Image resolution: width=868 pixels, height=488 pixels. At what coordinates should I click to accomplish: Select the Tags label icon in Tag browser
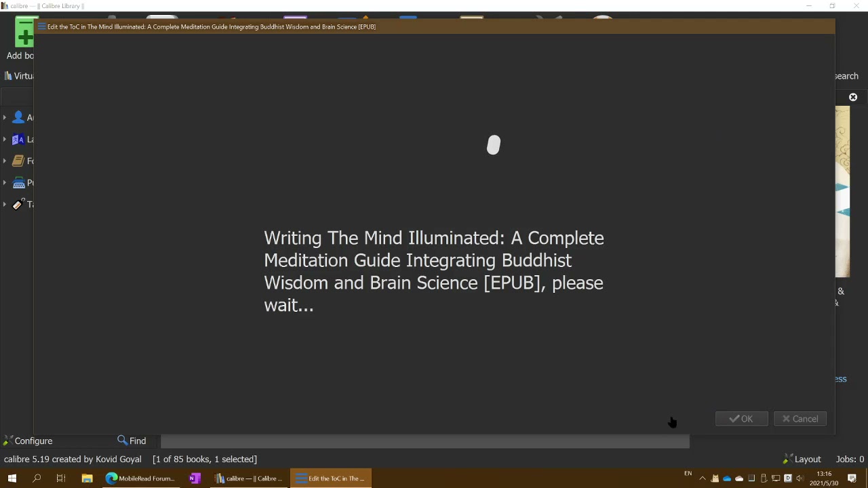[18, 204]
